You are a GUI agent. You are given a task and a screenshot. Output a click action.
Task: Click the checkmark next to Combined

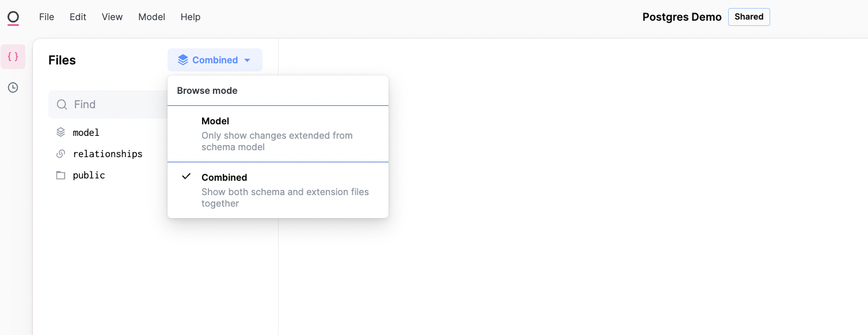[x=186, y=177]
